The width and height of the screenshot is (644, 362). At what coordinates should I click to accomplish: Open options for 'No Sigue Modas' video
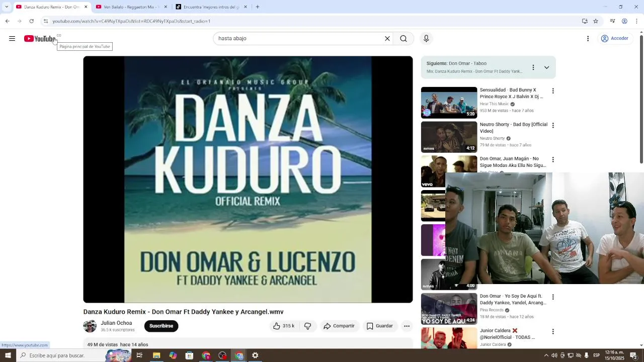coord(553,159)
